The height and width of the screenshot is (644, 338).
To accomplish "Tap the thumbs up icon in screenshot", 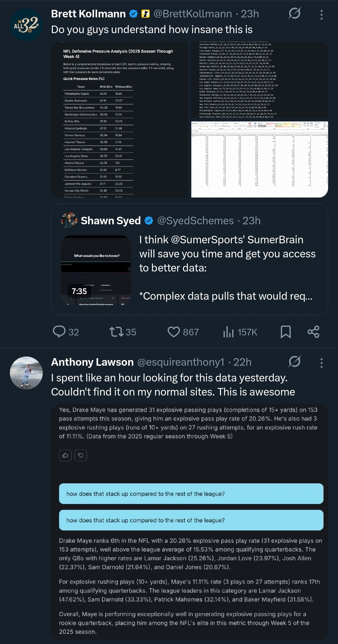I will 65,455.
